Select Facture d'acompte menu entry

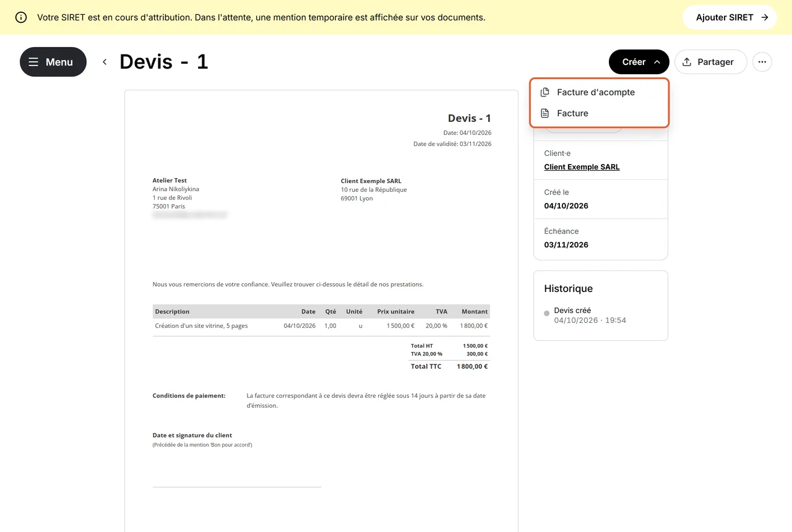[600, 92]
